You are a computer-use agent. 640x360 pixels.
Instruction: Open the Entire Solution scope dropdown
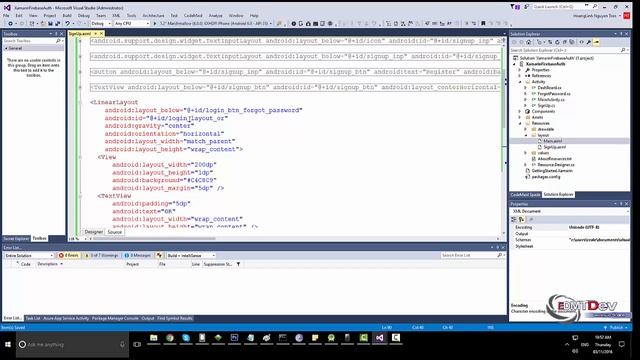(29, 256)
